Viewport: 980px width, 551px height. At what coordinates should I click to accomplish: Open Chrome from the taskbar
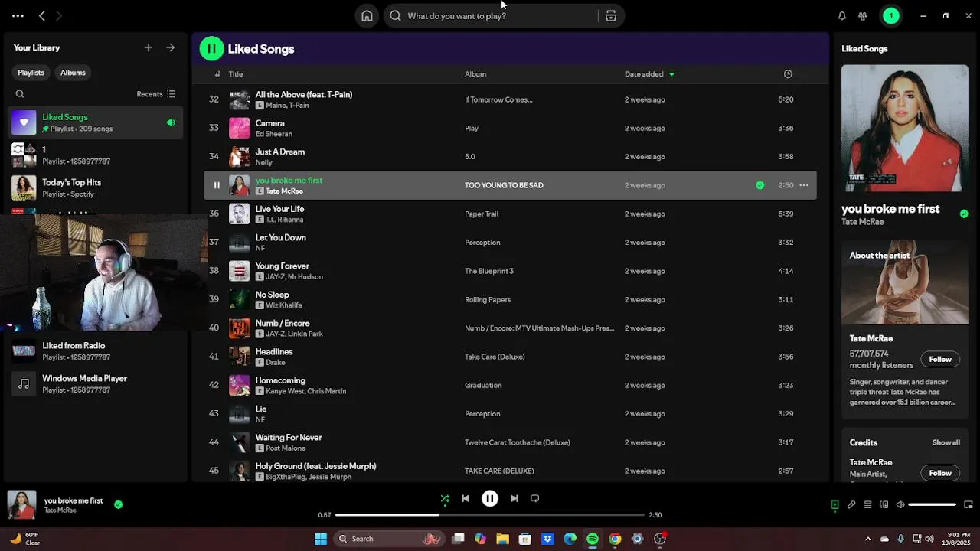615,539
